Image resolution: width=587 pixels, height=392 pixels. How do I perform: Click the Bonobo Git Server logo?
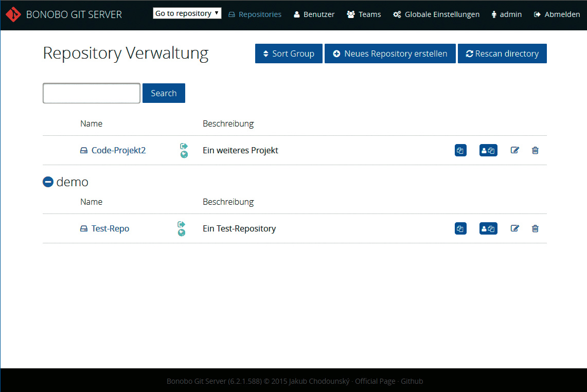pos(13,14)
